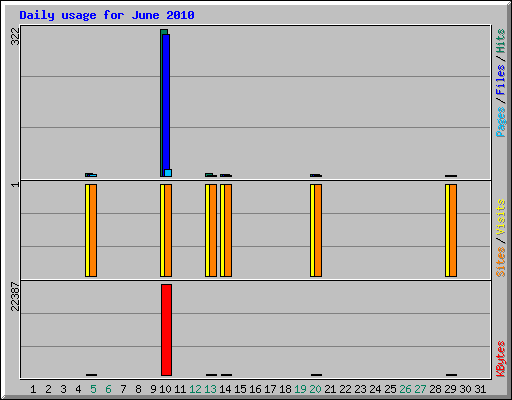Viewport: 512px width, 400px height.
Task: Select day 31 on the date axis
Action: point(480,389)
